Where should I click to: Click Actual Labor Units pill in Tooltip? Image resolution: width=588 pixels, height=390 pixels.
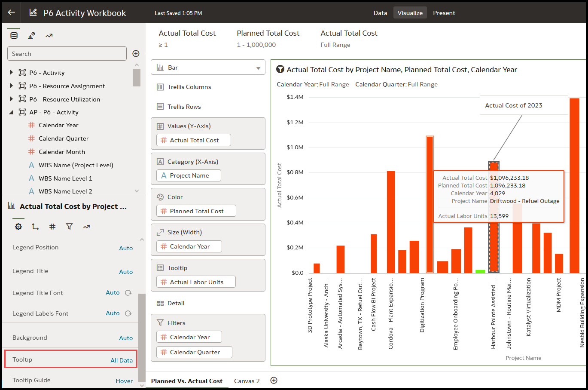[x=196, y=282]
